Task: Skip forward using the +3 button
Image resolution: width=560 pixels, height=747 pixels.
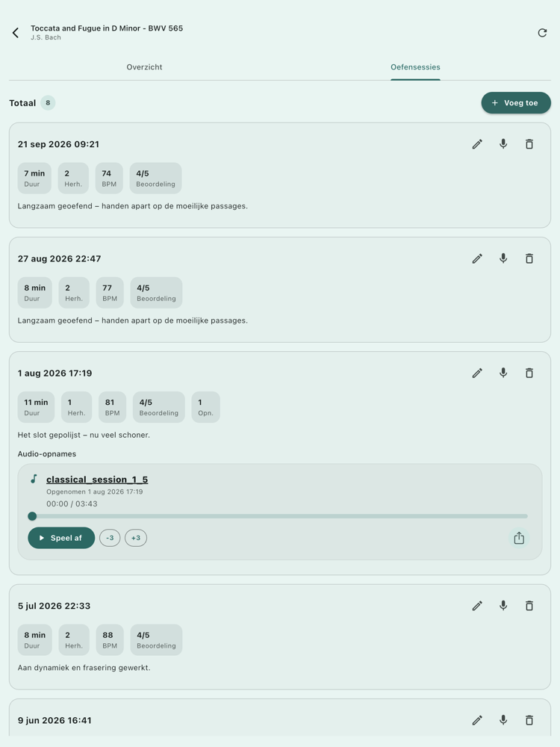Action: click(x=136, y=538)
